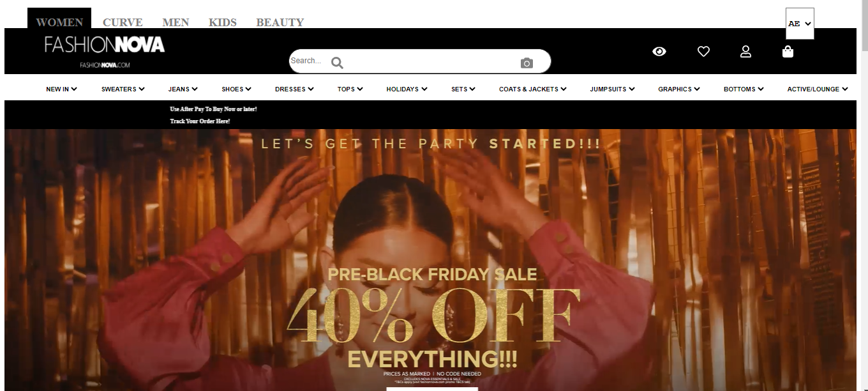Click Use After Pay announcement link
The image size is (868, 391).
[x=213, y=109]
